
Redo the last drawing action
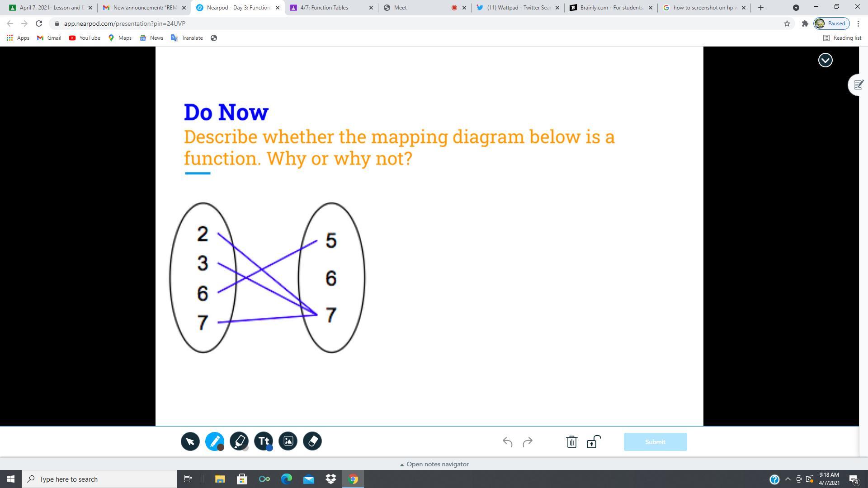point(528,442)
